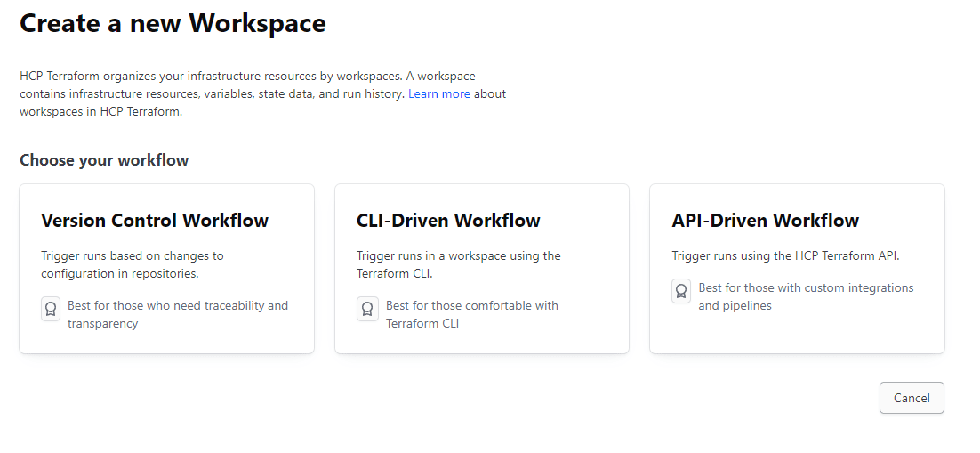Click the Create a new Workspace heading
This screenshot has width=980, height=453.
tap(173, 23)
